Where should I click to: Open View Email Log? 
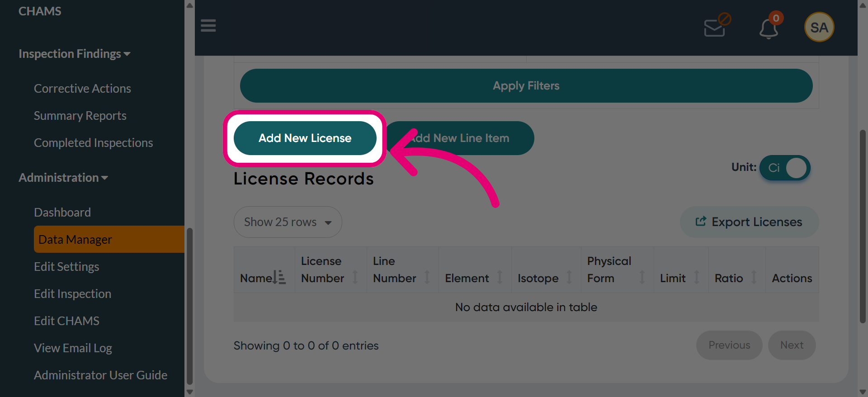click(73, 348)
